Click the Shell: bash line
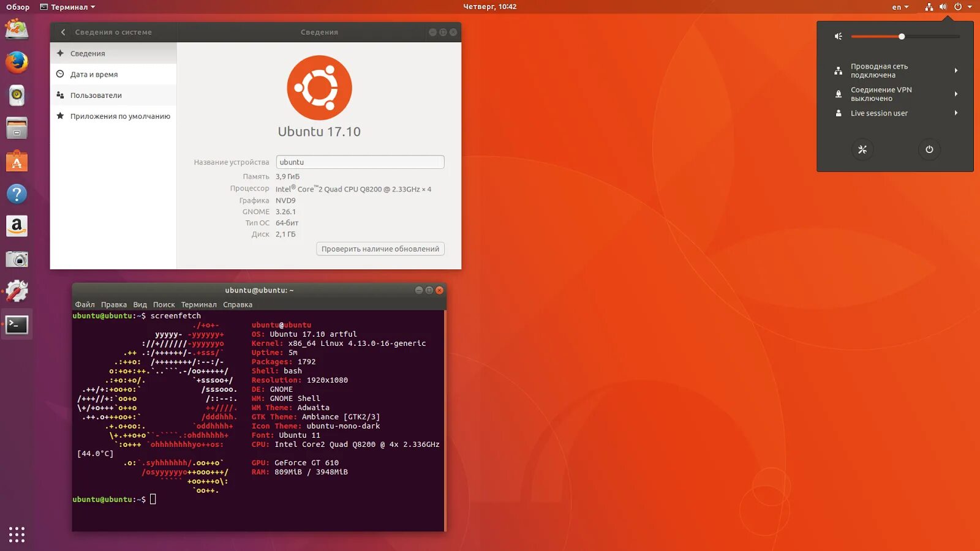 click(277, 371)
